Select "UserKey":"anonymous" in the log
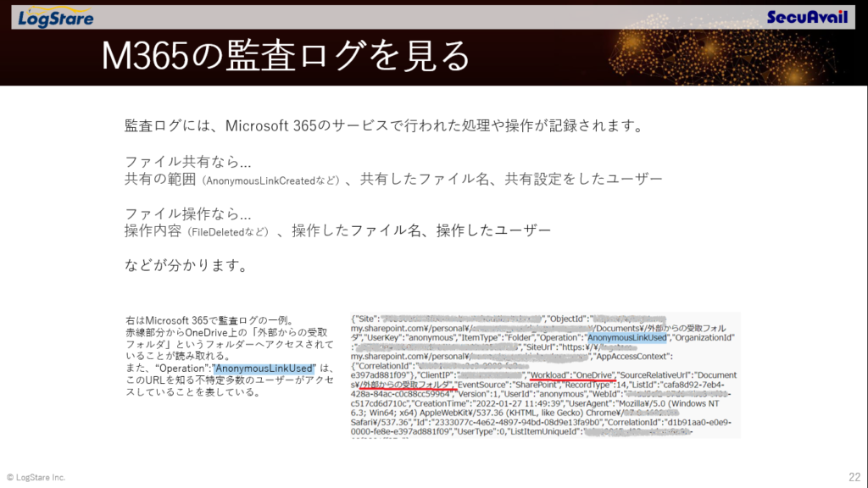868x488 pixels. (x=409, y=337)
